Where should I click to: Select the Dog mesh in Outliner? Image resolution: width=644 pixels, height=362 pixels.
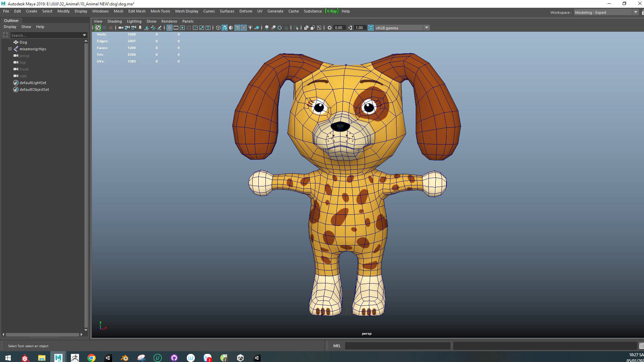[23, 42]
